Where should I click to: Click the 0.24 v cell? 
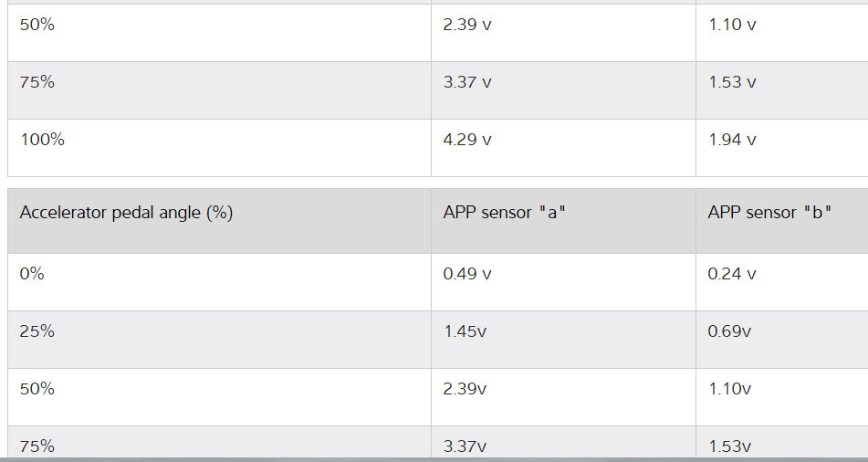732,274
